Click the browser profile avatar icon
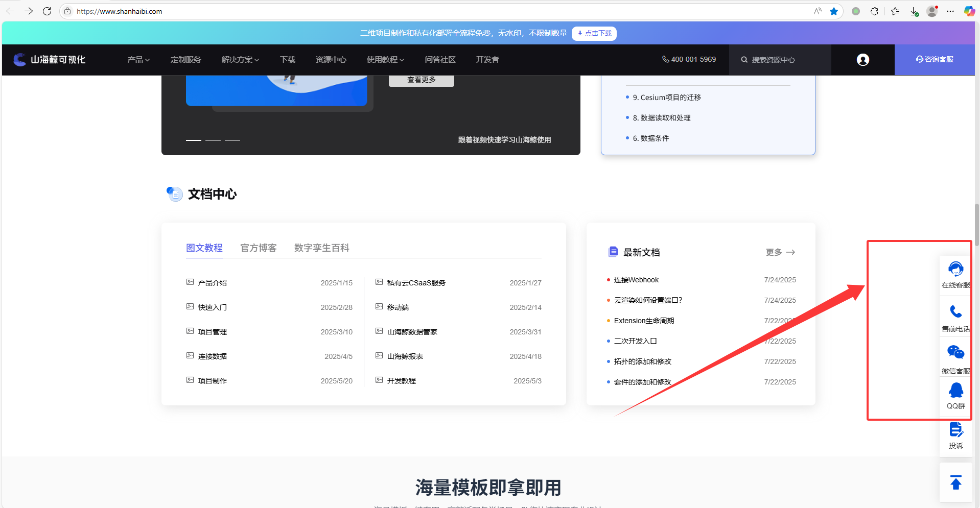Screen dimensions: 980x508 coord(932,11)
